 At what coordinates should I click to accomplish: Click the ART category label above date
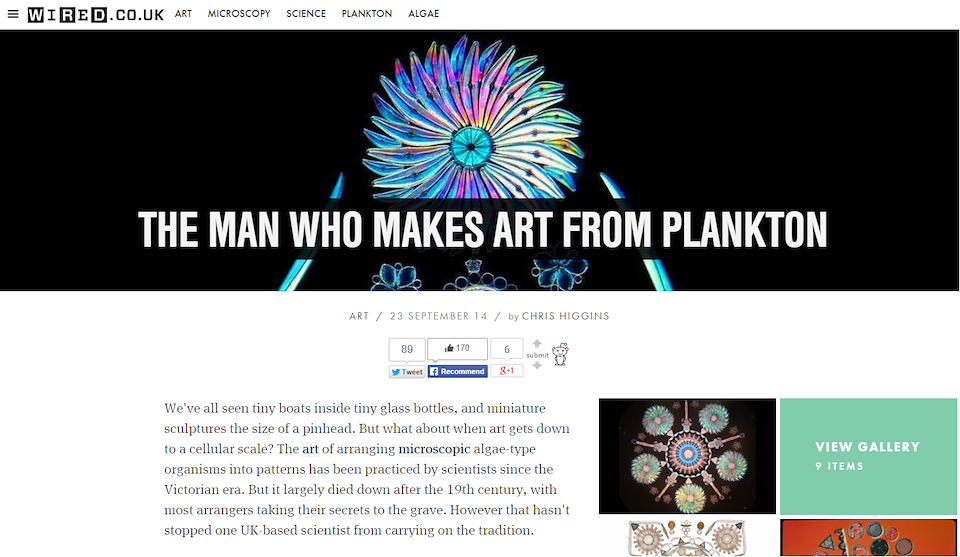(x=359, y=316)
